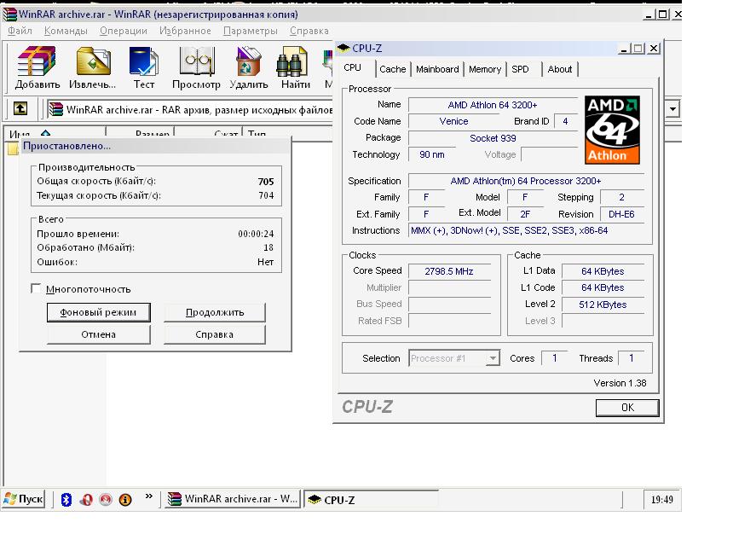This screenshot has width=756, height=557.
Task: Switch to the Mainboard tab
Action: (437, 69)
